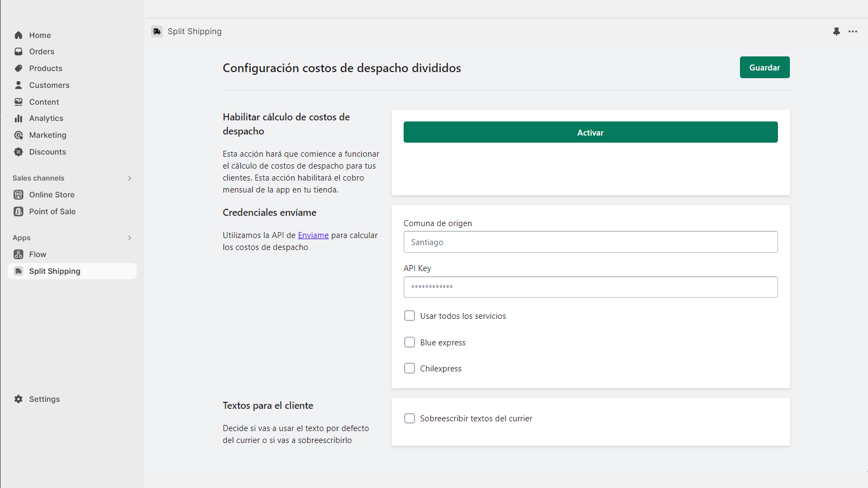
Task: Select the Home icon in the sidebar
Action: pyautogui.click(x=19, y=35)
